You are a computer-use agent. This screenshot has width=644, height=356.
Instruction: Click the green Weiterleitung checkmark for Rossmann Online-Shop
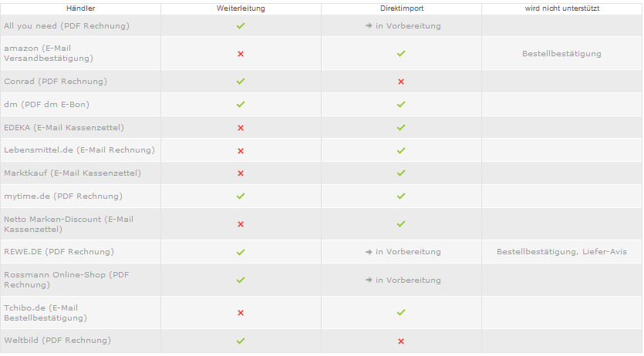(241, 280)
